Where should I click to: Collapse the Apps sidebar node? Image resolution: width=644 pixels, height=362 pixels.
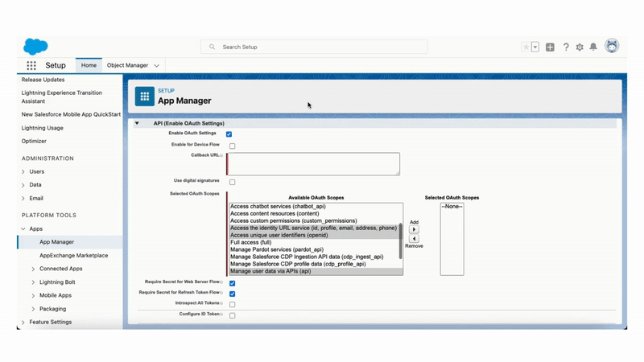[x=23, y=229]
